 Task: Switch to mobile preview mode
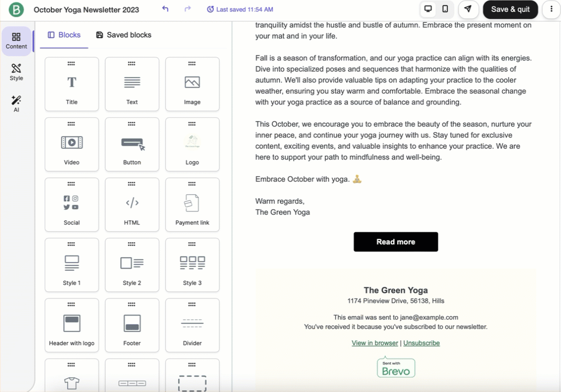(x=445, y=9)
